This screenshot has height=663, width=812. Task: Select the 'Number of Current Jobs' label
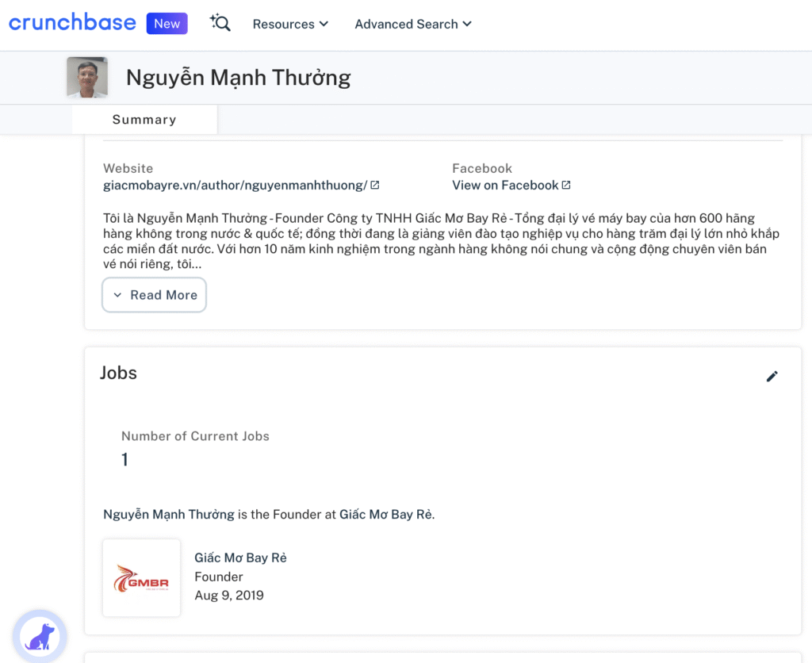pyautogui.click(x=195, y=436)
